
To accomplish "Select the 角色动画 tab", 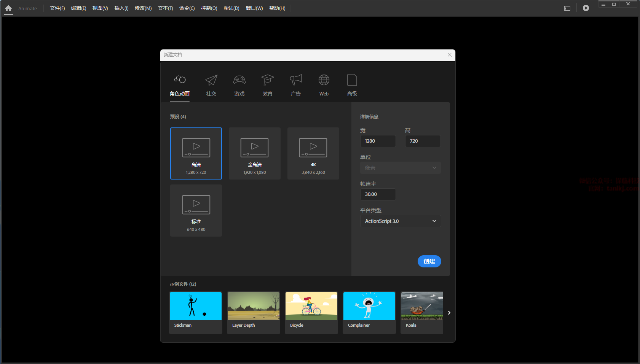I will 180,85.
